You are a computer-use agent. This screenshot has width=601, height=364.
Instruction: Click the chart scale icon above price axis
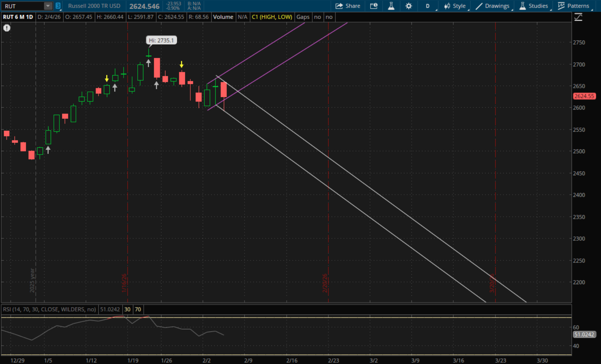[x=578, y=17]
